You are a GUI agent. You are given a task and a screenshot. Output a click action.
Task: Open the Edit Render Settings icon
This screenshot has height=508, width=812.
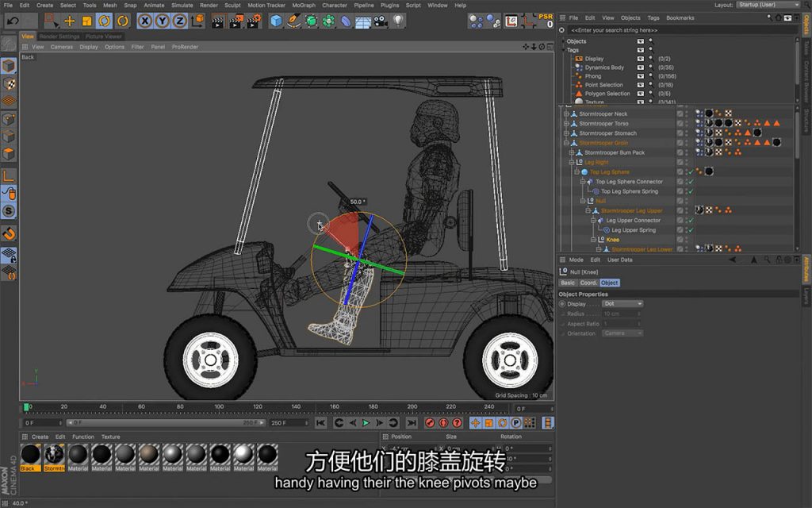(255, 21)
